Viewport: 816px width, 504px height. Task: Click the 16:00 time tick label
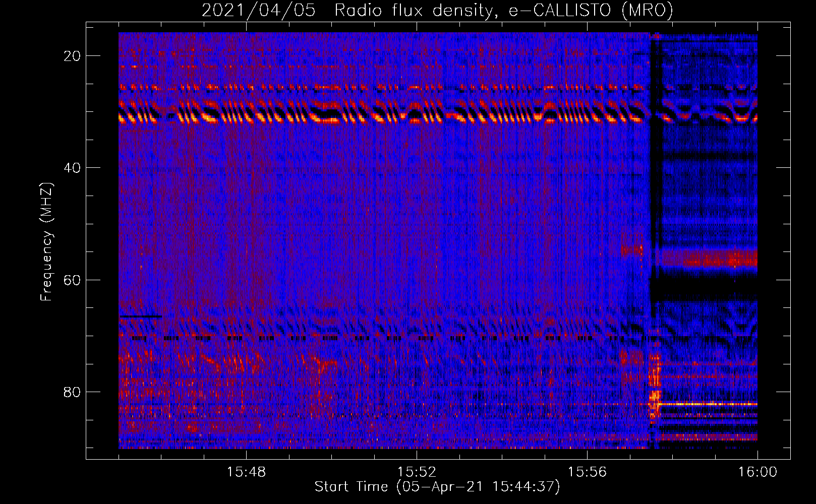[x=757, y=472]
